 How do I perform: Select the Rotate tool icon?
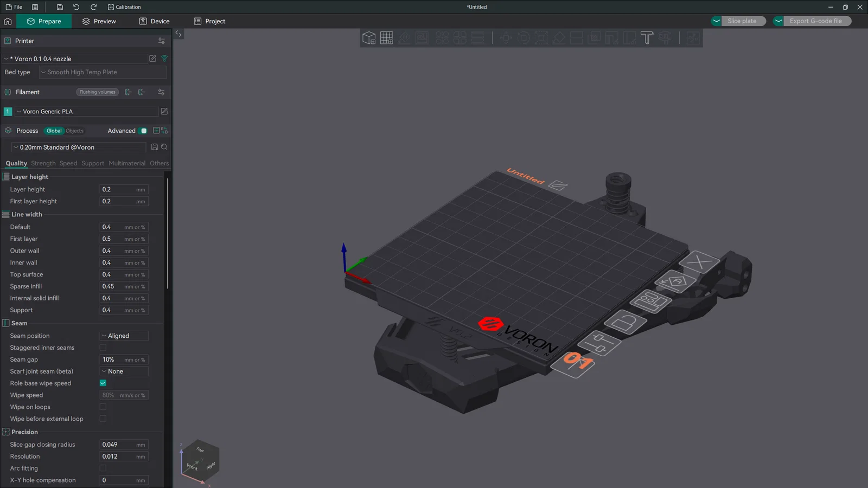[x=524, y=38]
